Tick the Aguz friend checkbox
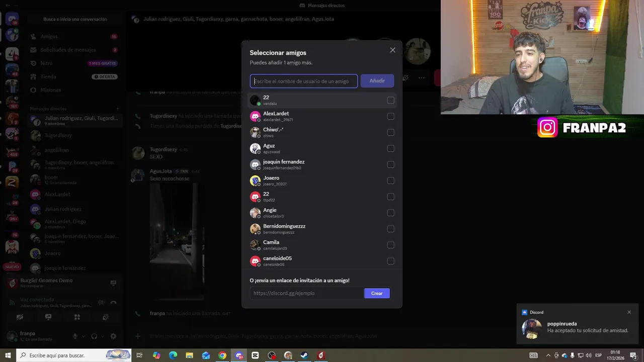 click(390, 149)
